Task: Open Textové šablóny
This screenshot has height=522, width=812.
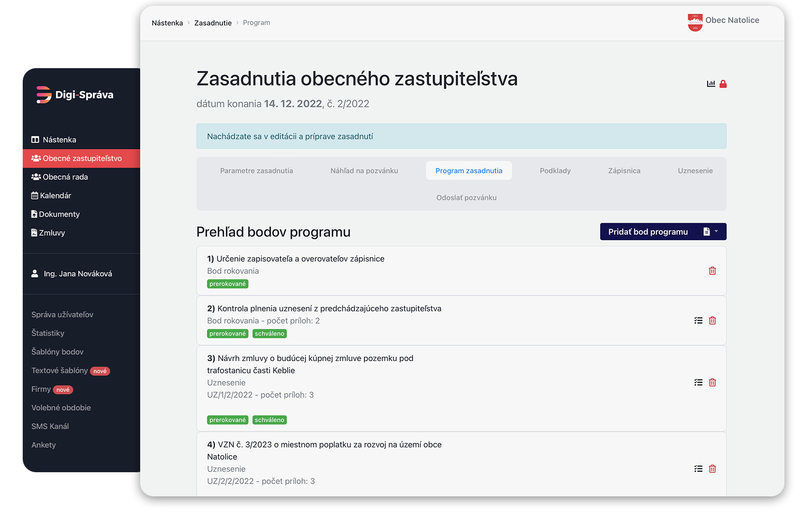Action: [59, 370]
